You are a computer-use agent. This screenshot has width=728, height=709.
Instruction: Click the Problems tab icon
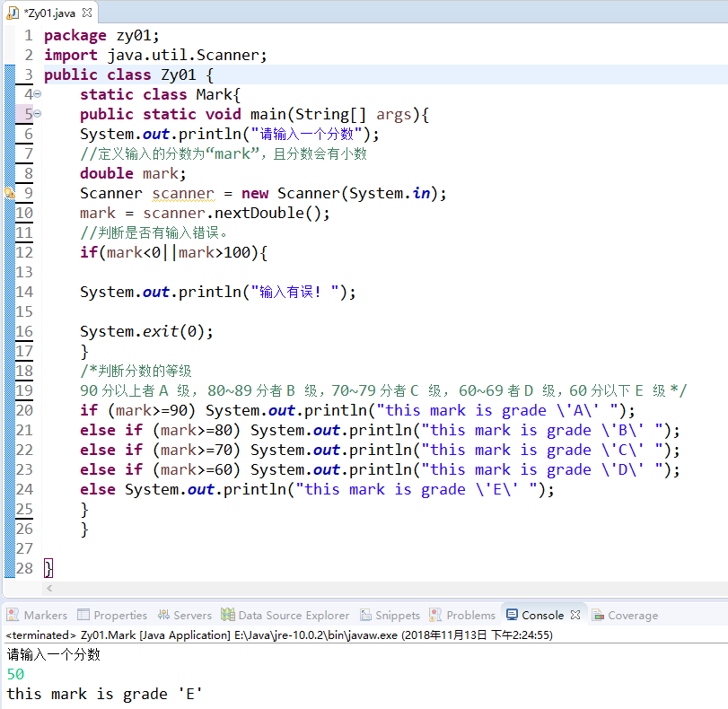pos(435,615)
